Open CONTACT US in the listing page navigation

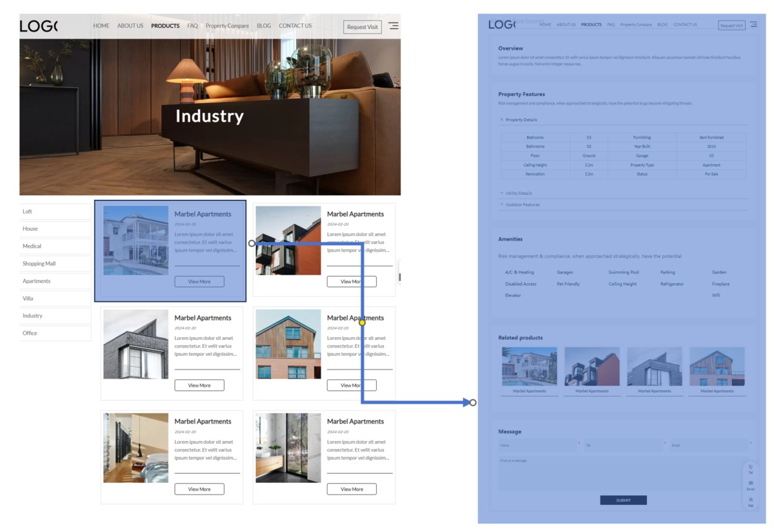point(295,26)
